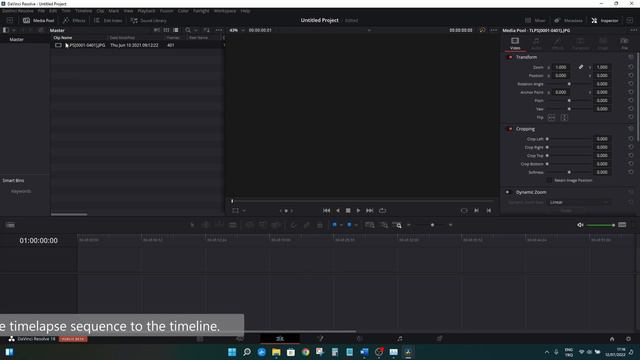Click the Rotation Angle slider
Screen dimensions: 640x360
click(569, 84)
